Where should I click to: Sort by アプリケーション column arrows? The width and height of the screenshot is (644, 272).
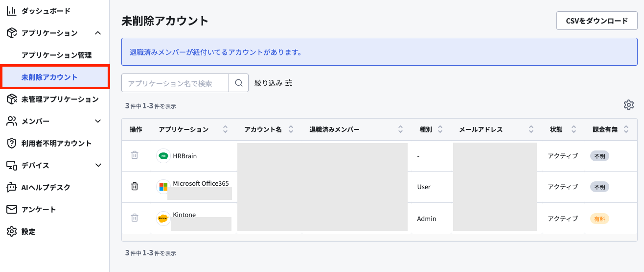pyautogui.click(x=225, y=129)
